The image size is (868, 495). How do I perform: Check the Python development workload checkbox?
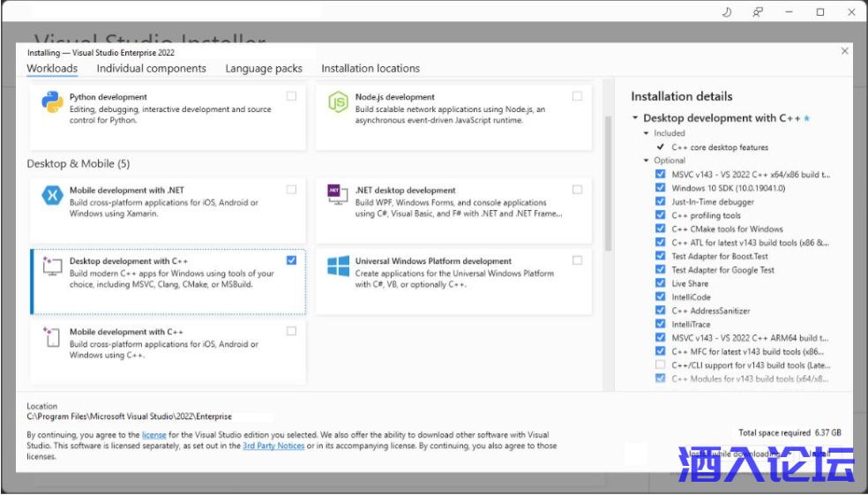tap(291, 96)
